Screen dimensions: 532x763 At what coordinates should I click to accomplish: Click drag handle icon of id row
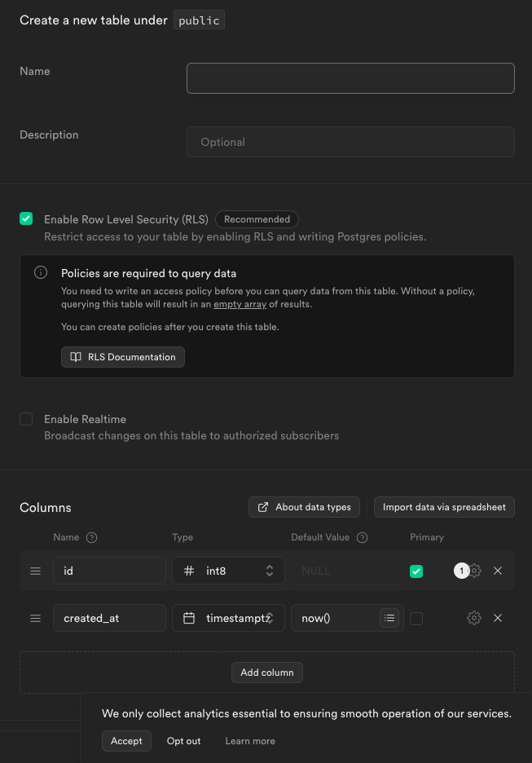point(36,571)
